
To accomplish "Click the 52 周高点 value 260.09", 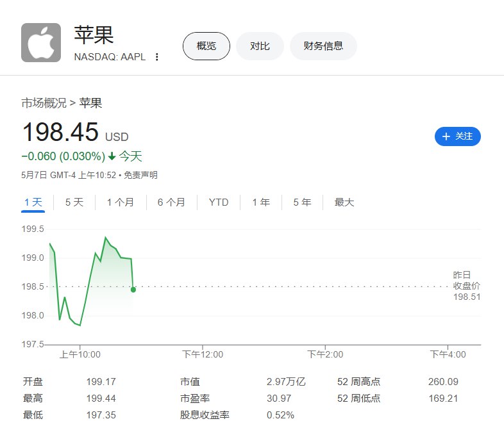I will [443, 381].
